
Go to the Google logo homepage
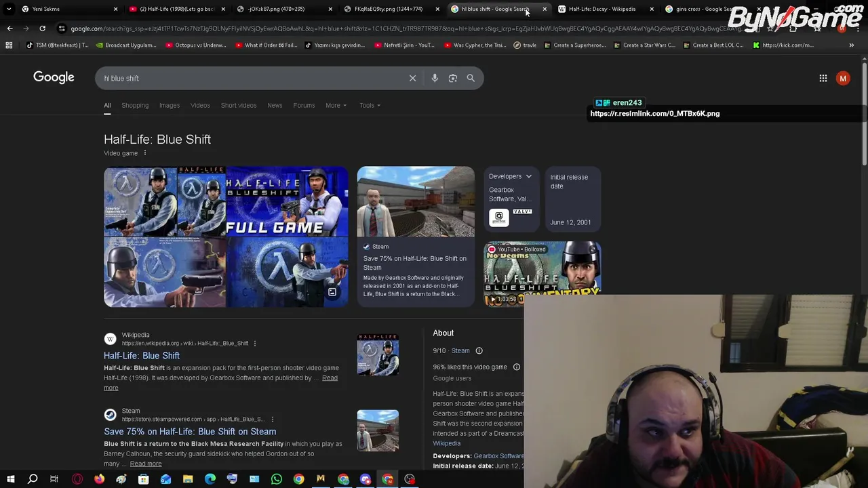pos(54,77)
